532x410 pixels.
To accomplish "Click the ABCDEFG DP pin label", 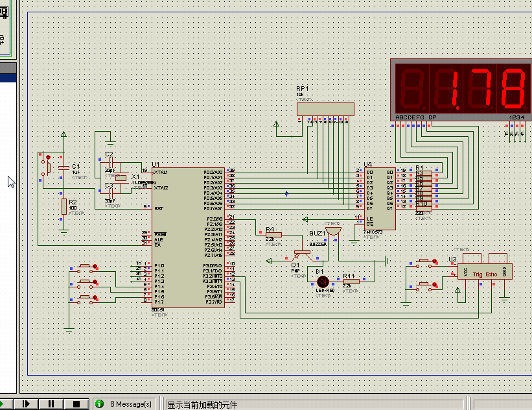I will coord(416,117).
